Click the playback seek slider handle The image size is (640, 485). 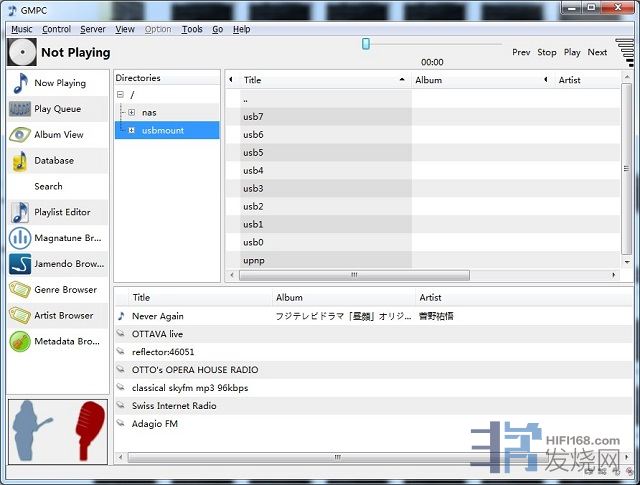[x=366, y=44]
